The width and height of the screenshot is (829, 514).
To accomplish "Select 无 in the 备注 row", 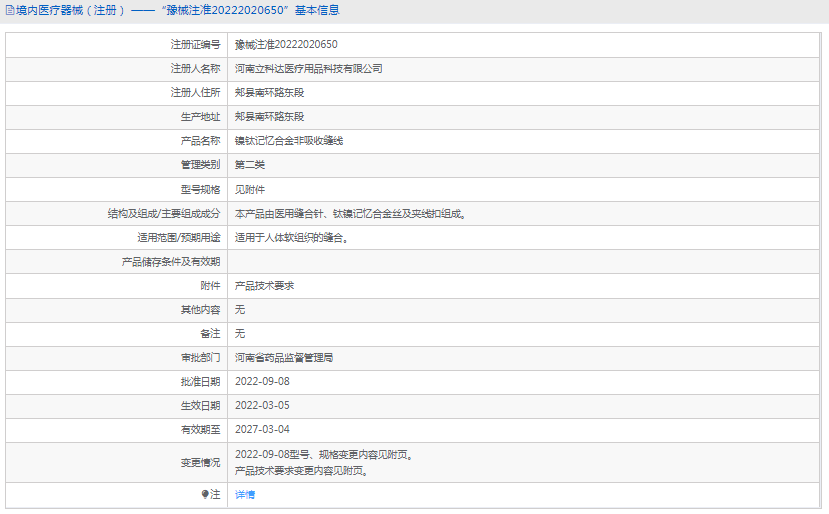I will click(240, 334).
